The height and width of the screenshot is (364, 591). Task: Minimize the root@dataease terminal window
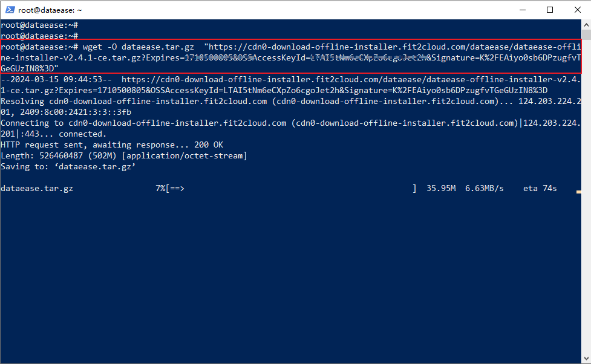coord(521,10)
